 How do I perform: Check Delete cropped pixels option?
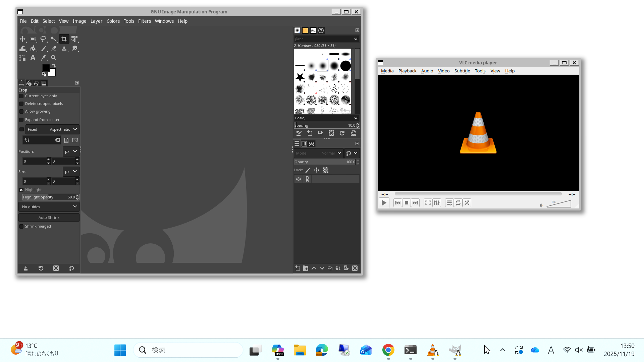click(21, 104)
